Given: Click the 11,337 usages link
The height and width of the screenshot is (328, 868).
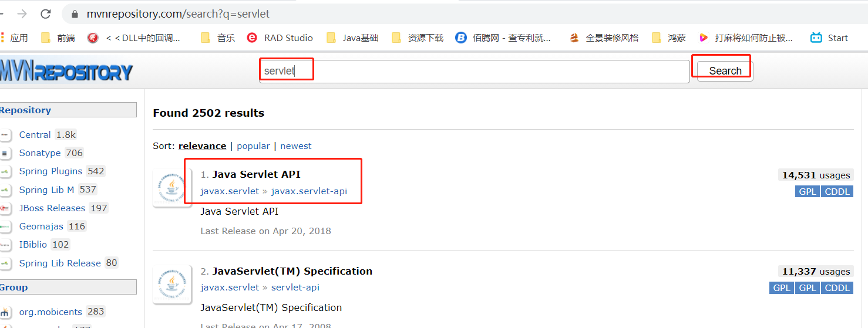Looking at the screenshot, I should [x=815, y=271].
